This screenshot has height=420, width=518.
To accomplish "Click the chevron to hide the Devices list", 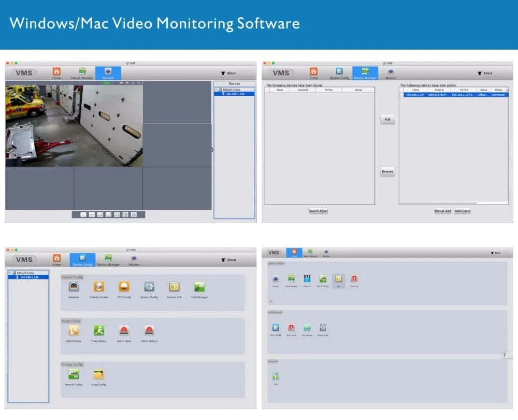I will pyautogui.click(x=212, y=149).
